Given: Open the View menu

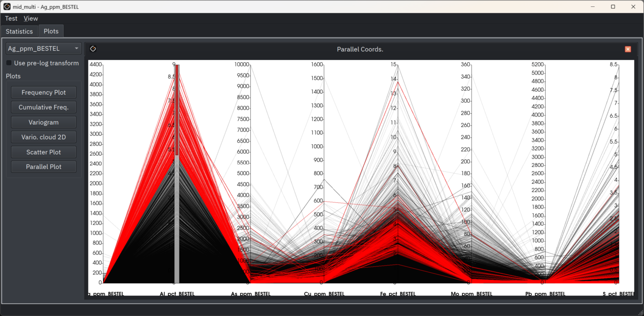Looking at the screenshot, I should click(31, 18).
